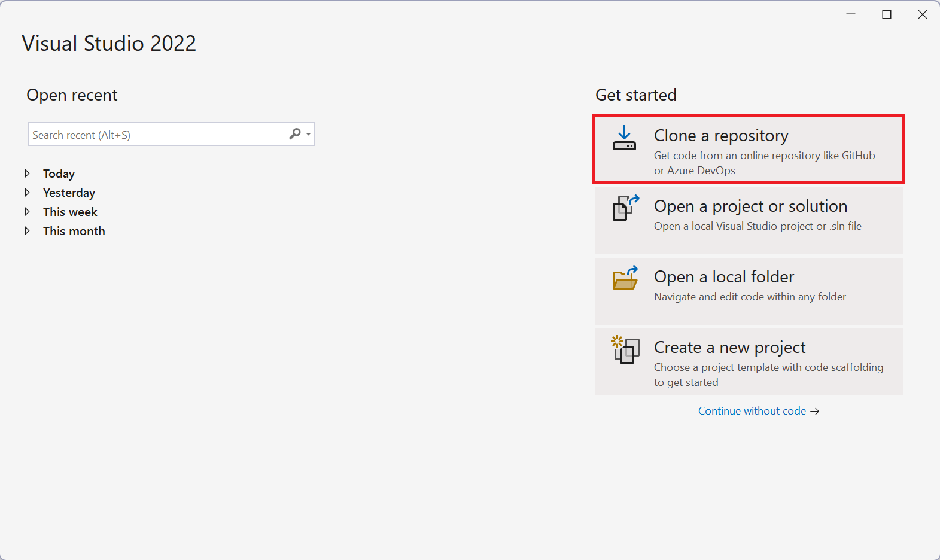Click the Open a local folder icon
This screenshot has height=560, width=940.
coord(625,278)
